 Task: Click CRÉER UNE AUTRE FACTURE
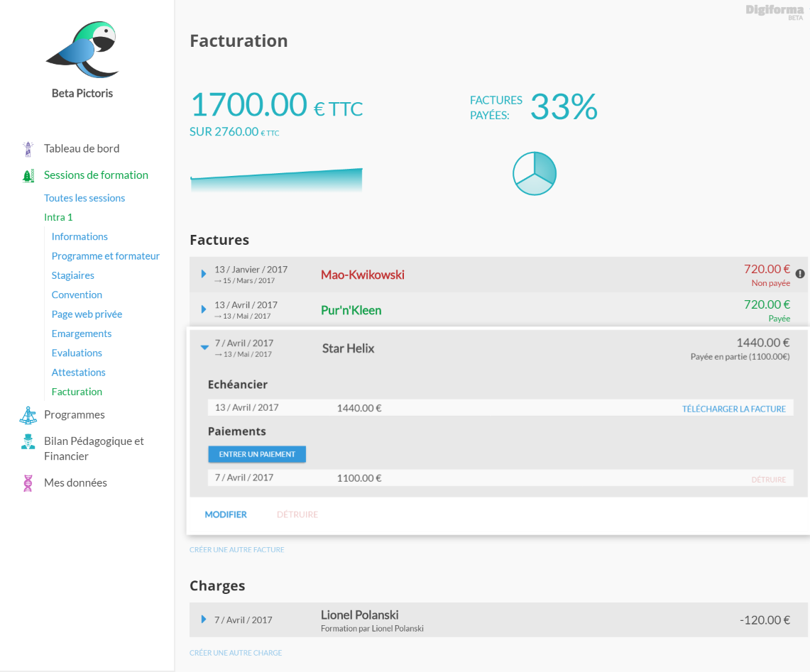pos(236,549)
